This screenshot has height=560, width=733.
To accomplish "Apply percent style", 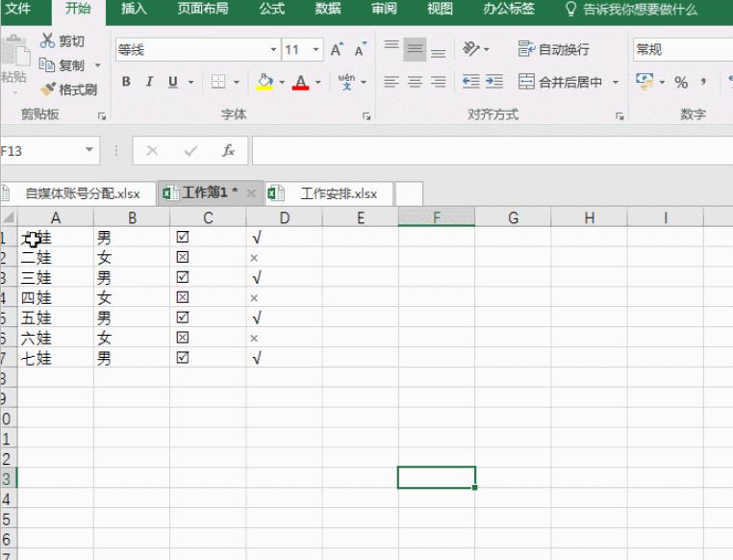I will tap(681, 83).
